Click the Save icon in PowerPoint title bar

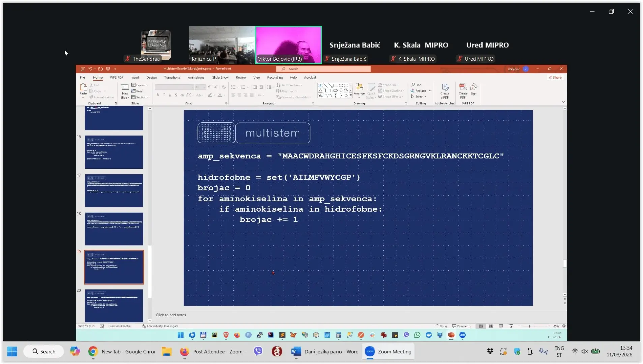point(83,69)
